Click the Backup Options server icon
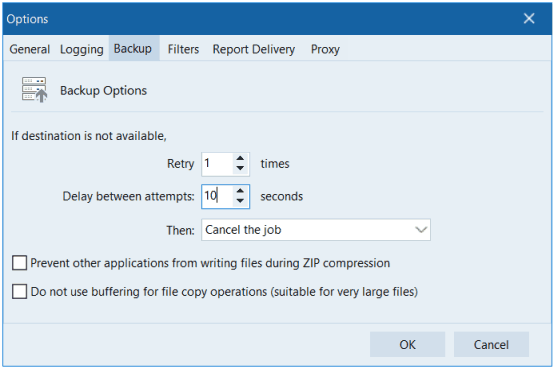This screenshot has width=554, height=369. (34, 89)
